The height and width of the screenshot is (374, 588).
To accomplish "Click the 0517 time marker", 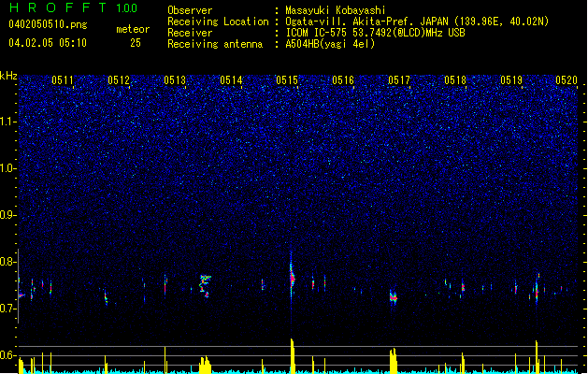I will pyautogui.click(x=399, y=80).
